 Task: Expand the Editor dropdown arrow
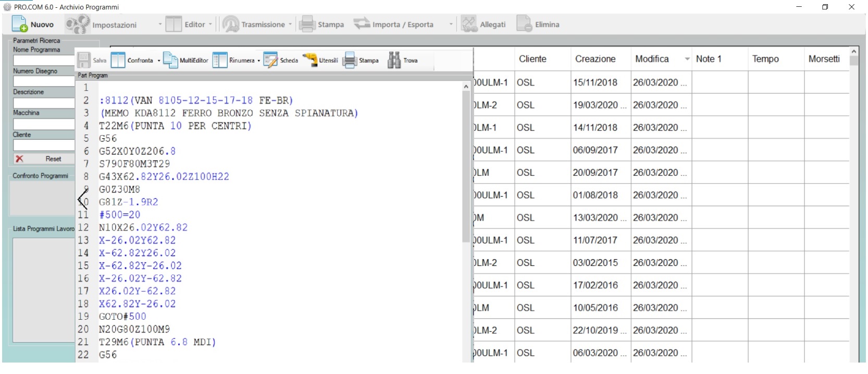pyautogui.click(x=210, y=25)
